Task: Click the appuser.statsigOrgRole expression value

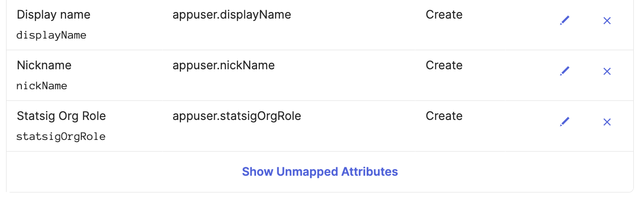Action: coord(237,116)
